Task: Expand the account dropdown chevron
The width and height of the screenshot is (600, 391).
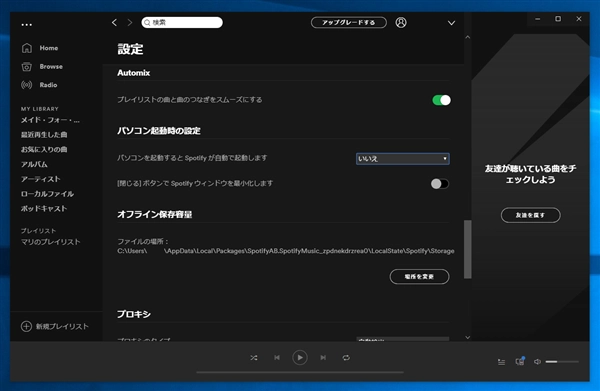Action: [x=452, y=23]
